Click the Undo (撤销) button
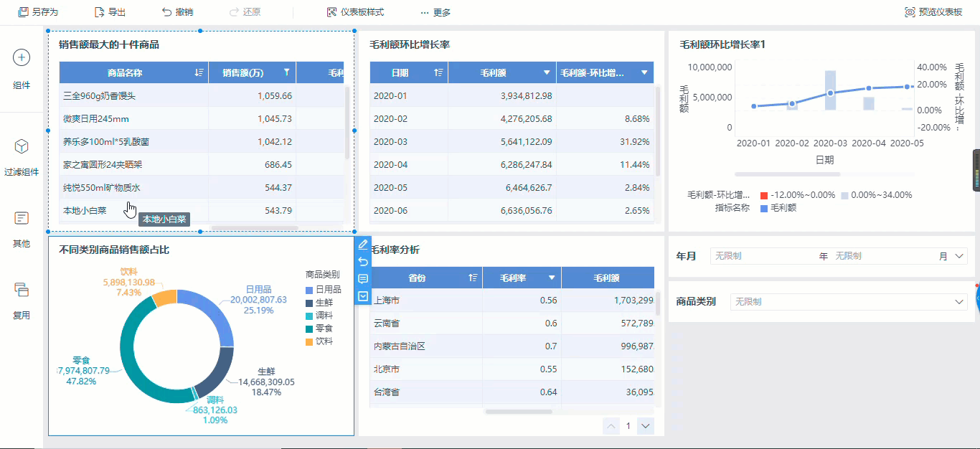Viewport: 980px width, 449px height. [177, 12]
